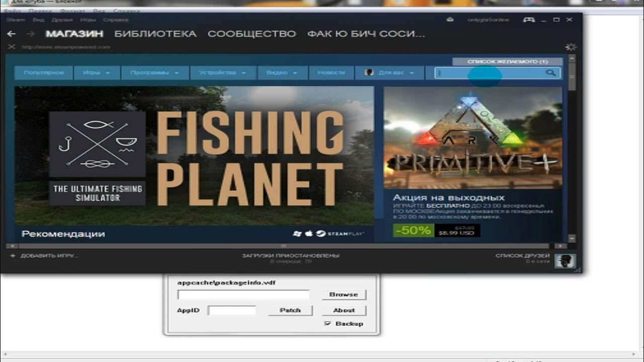Open ЗАГРУЗКИ ПРИОСТАНОВЛЕНЫ downloads status

tap(291, 255)
